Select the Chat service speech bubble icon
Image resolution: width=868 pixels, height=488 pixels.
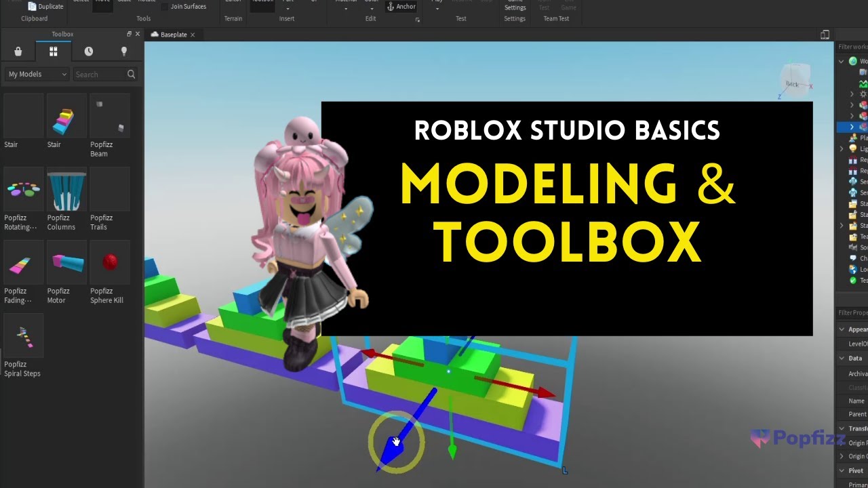[x=853, y=258]
